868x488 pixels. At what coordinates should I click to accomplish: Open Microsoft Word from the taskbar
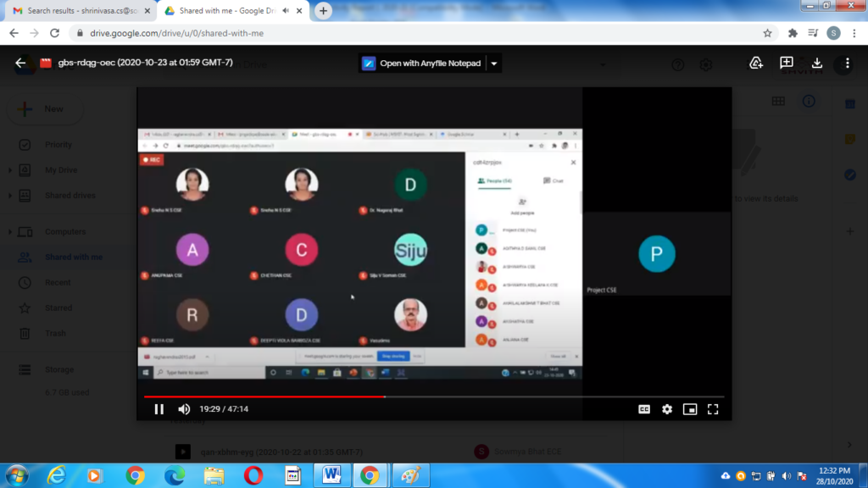[x=331, y=475]
